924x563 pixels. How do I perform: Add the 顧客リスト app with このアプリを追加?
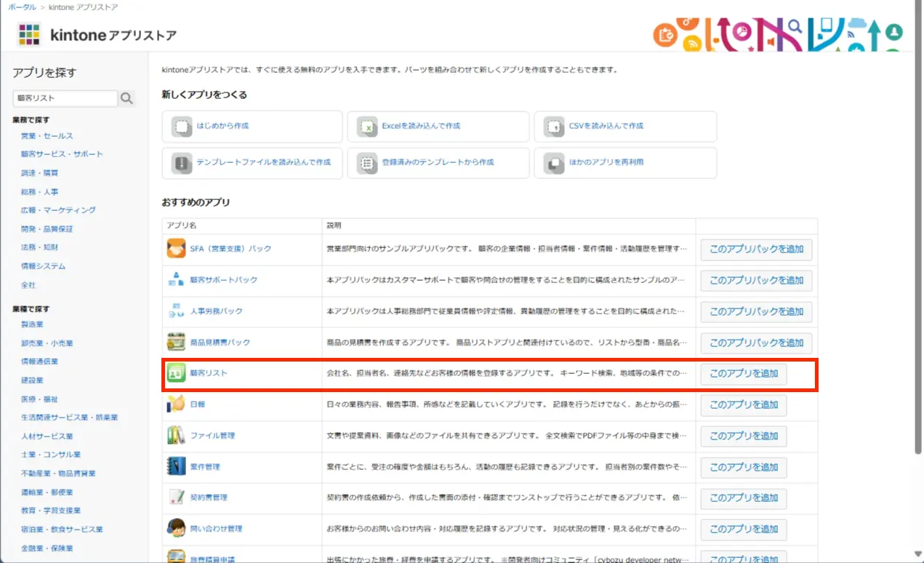click(743, 374)
